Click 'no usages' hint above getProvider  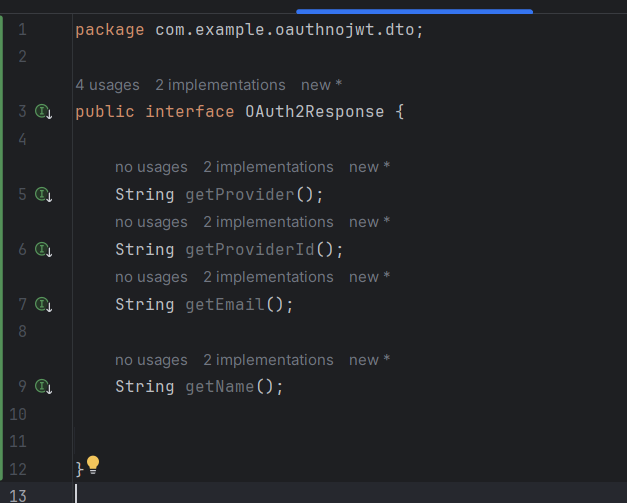[151, 167]
